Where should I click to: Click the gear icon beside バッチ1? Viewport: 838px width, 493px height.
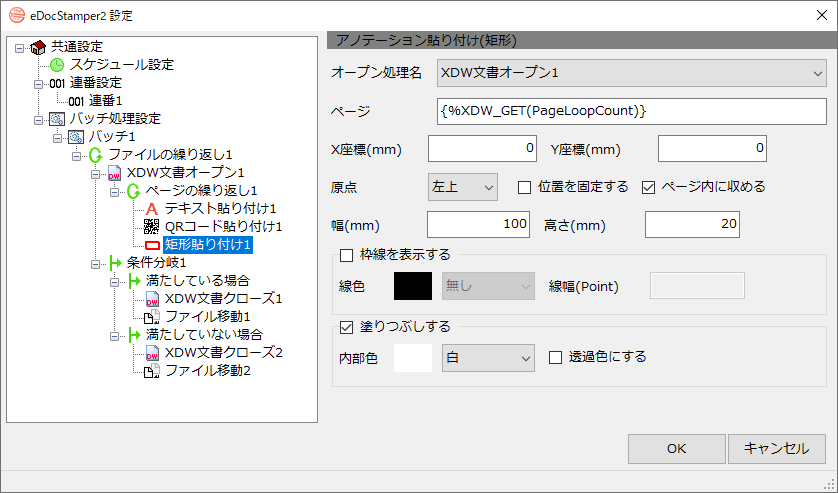[x=76, y=137]
